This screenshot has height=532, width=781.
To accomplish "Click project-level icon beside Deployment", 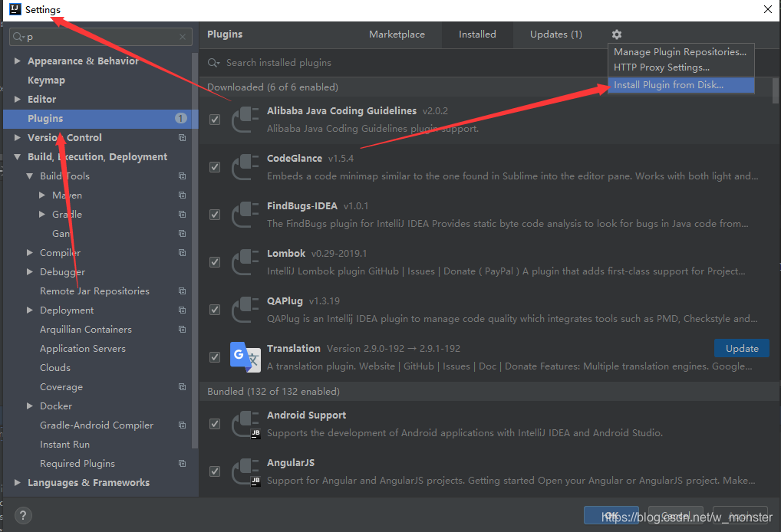I will (x=183, y=310).
